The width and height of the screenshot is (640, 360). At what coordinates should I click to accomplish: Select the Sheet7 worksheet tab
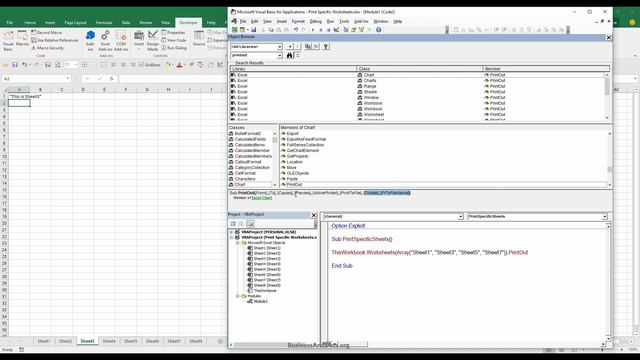click(174, 341)
